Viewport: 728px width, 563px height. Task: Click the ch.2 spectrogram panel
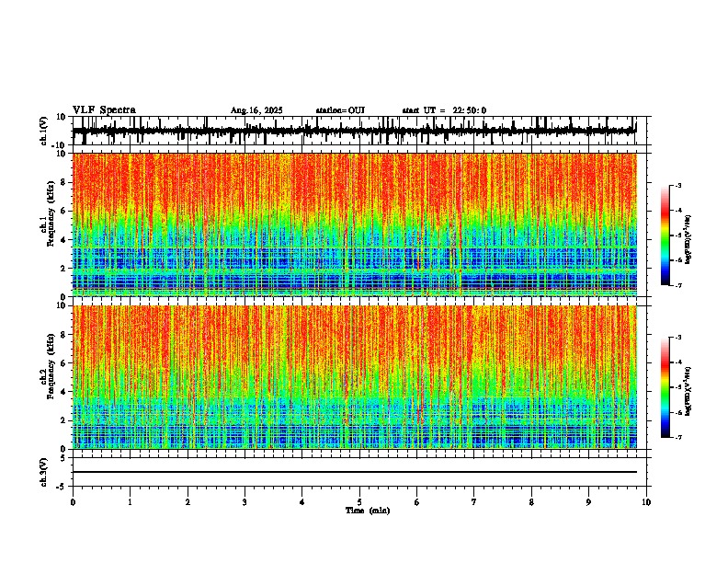point(354,377)
